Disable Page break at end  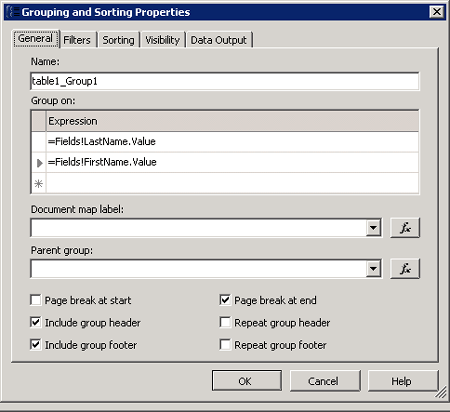click(225, 300)
